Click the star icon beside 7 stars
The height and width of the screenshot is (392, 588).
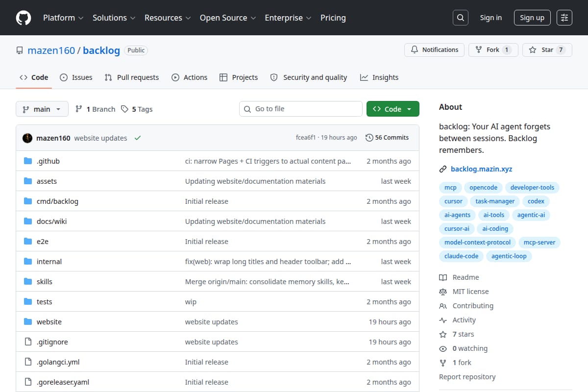pyautogui.click(x=443, y=334)
